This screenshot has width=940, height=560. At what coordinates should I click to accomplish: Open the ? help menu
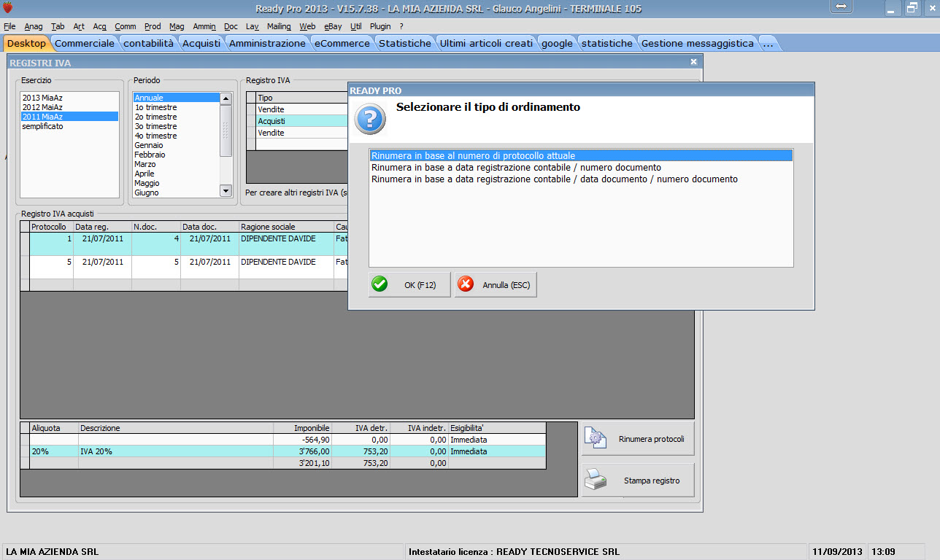coord(401,26)
